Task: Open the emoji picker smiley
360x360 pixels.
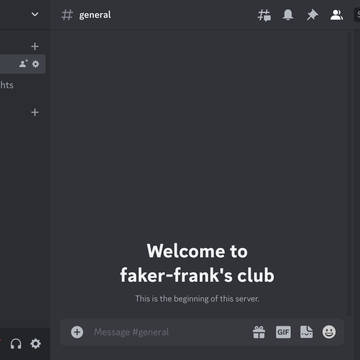Action: tap(329, 332)
